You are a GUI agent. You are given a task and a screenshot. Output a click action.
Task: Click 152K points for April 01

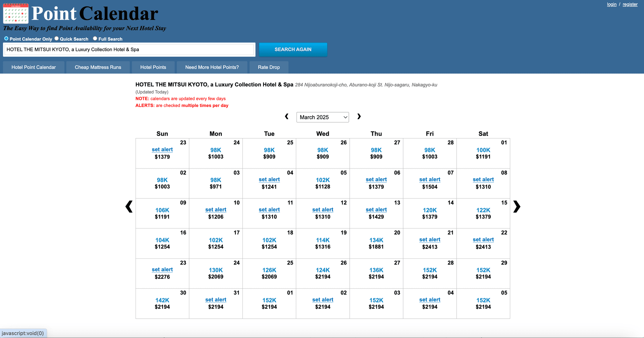[x=269, y=300]
